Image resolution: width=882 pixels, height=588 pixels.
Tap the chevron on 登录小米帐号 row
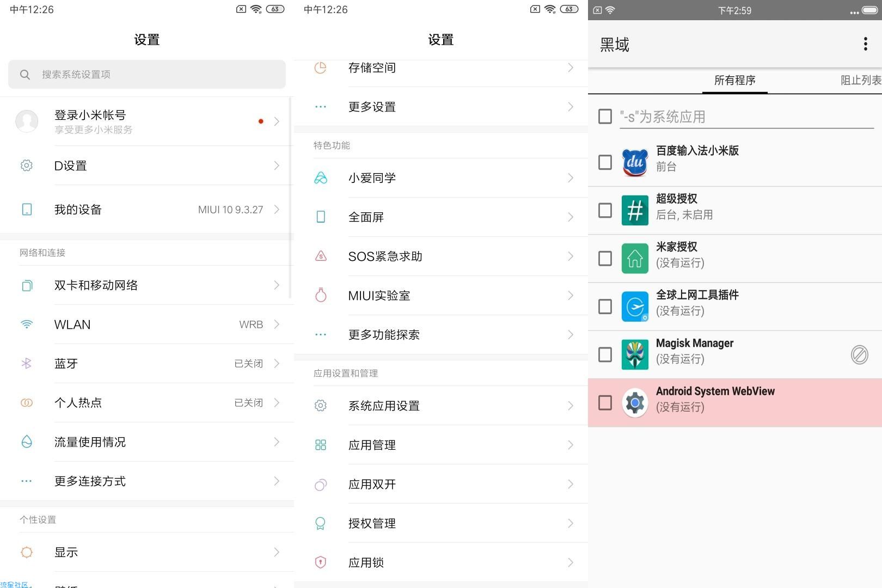[x=277, y=121]
